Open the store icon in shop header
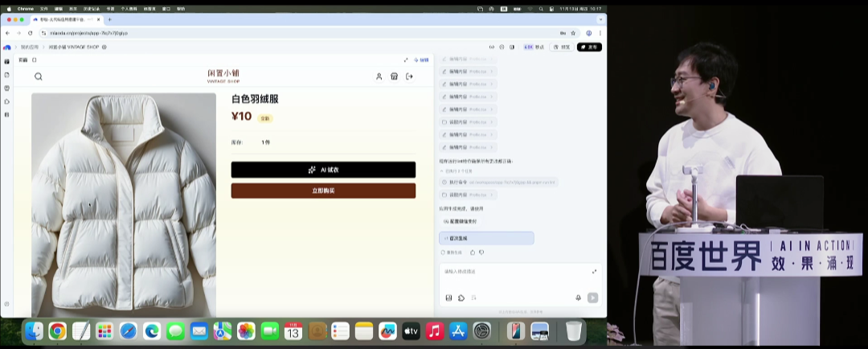Screen dimensions: 868x349 (394, 76)
